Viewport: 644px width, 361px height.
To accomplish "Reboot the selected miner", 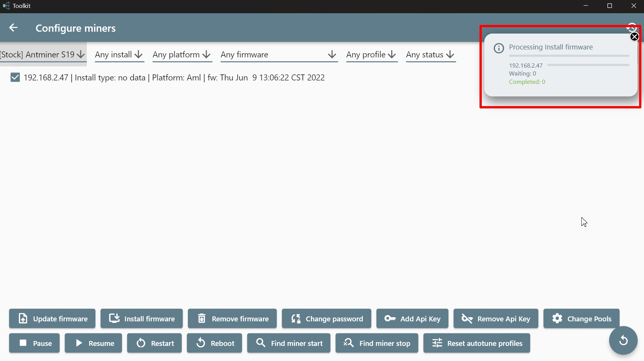I will pyautogui.click(x=214, y=343).
